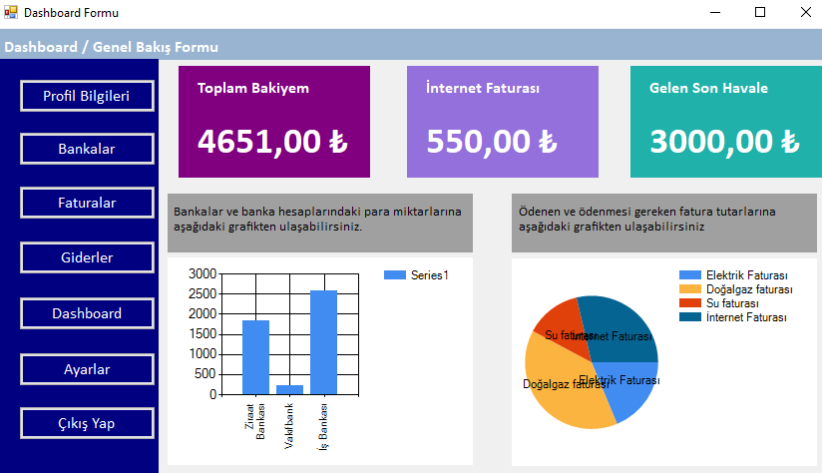Click Çıkış Yap to log out
The width and height of the screenshot is (822, 473).
(x=87, y=423)
